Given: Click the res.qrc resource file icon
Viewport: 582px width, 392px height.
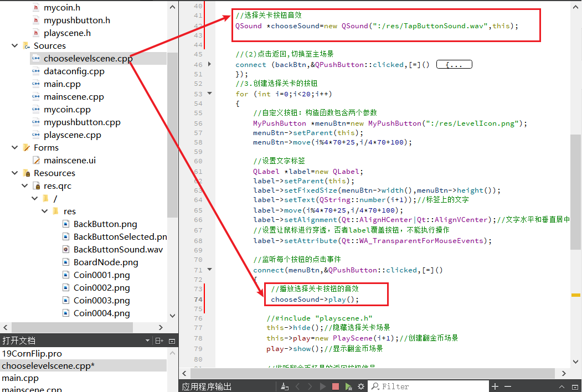Looking at the screenshot, I should click(x=37, y=185).
